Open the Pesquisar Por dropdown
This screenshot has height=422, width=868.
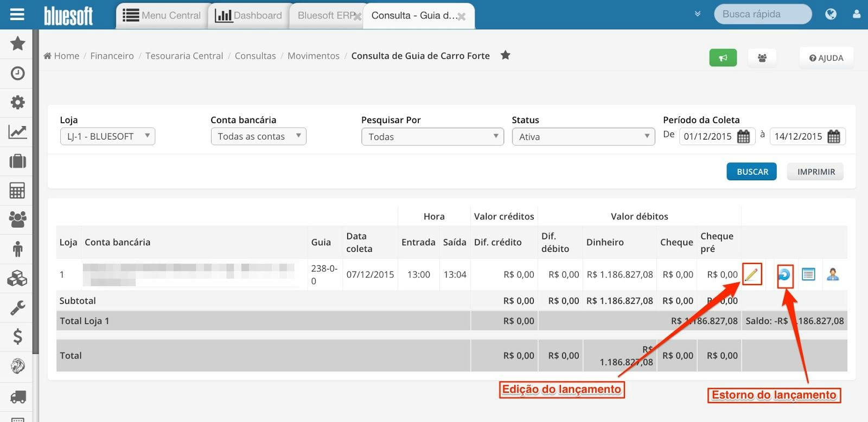[x=433, y=136]
